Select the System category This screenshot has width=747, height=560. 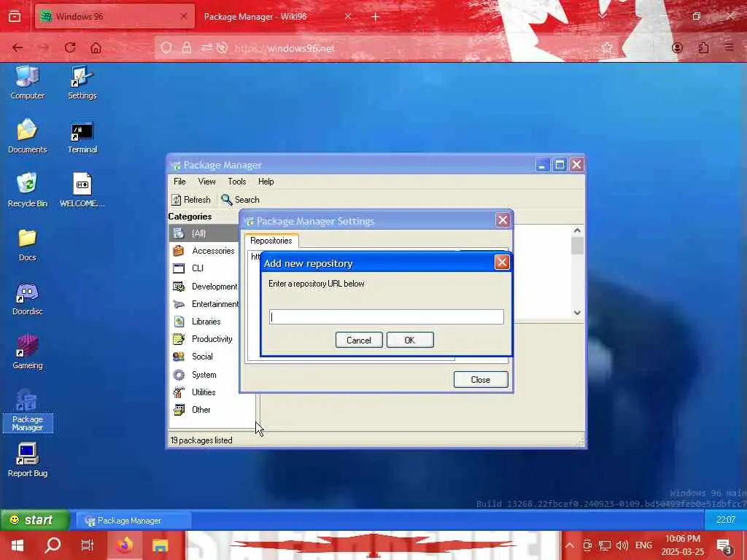(204, 375)
